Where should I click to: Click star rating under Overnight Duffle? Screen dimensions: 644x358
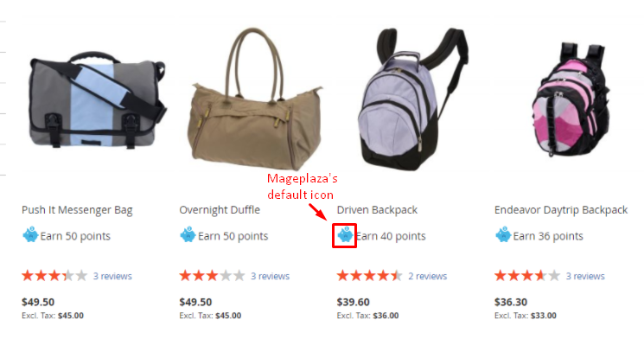pos(213,275)
